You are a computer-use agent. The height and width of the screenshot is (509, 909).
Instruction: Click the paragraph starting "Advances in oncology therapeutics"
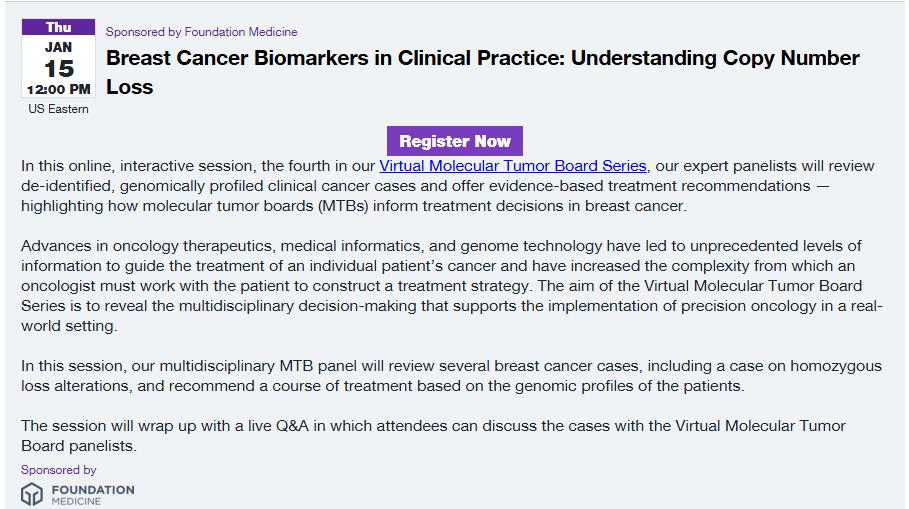(450, 286)
